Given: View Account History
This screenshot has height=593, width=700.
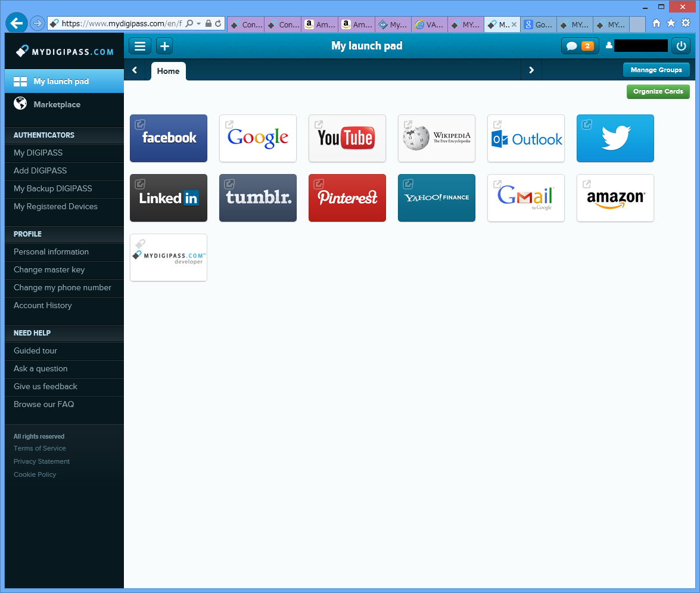Looking at the screenshot, I should (64, 305).
